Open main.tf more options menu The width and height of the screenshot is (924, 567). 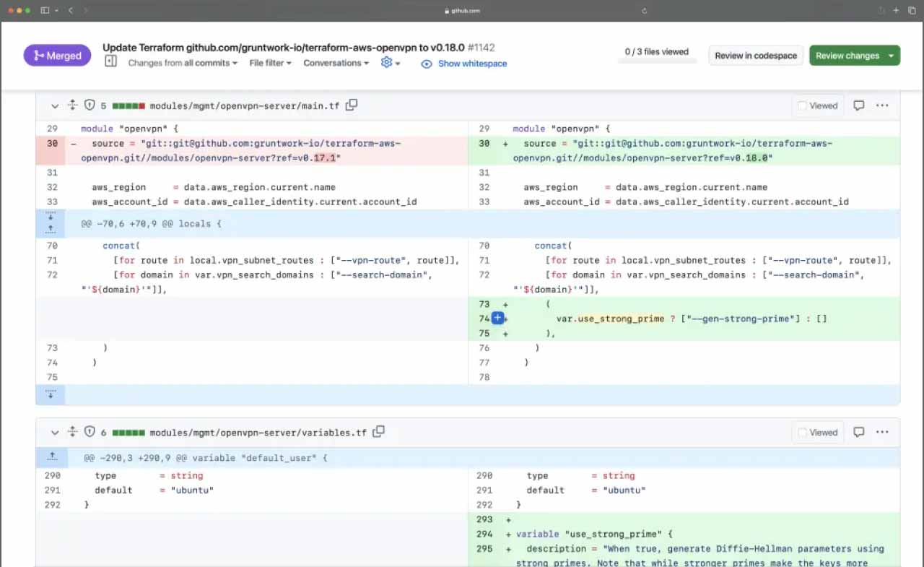[882, 105]
